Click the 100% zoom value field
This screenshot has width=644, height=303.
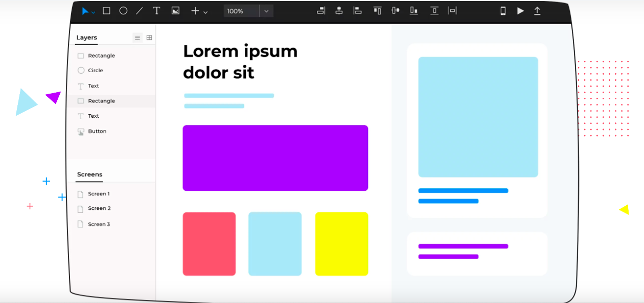click(241, 11)
